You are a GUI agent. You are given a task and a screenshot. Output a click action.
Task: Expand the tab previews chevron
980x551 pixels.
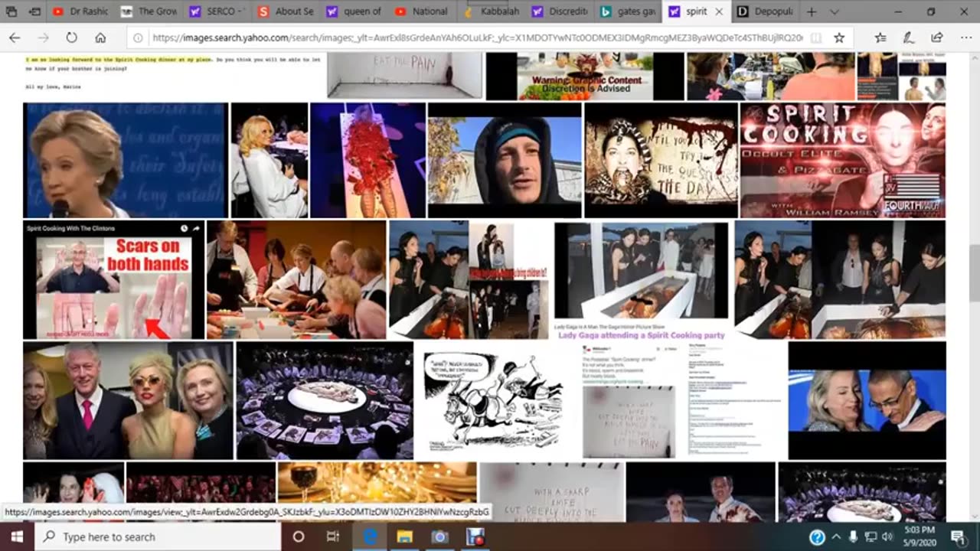(835, 11)
